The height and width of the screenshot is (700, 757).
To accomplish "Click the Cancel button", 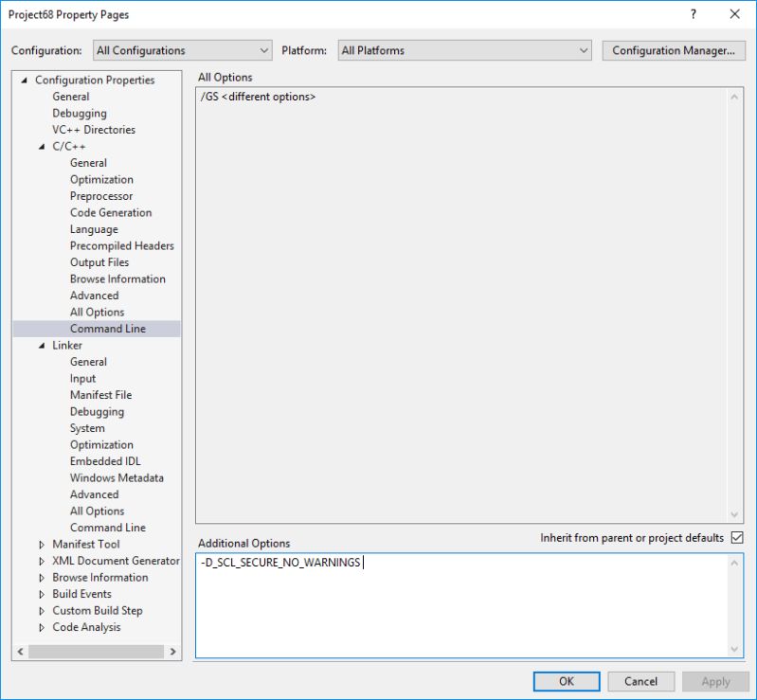I will (x=640, y=681).
